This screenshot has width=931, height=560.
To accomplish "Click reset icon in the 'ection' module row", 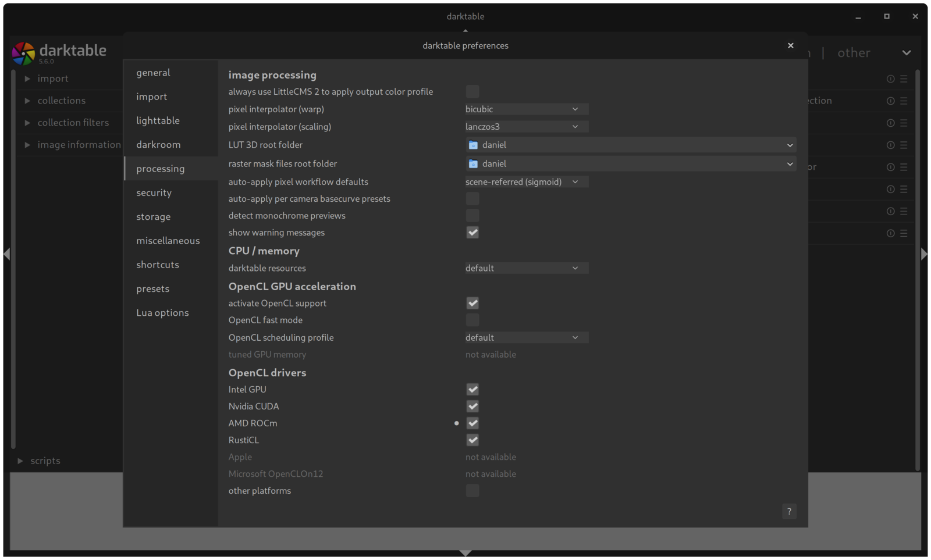I will (x=890, y=101).
